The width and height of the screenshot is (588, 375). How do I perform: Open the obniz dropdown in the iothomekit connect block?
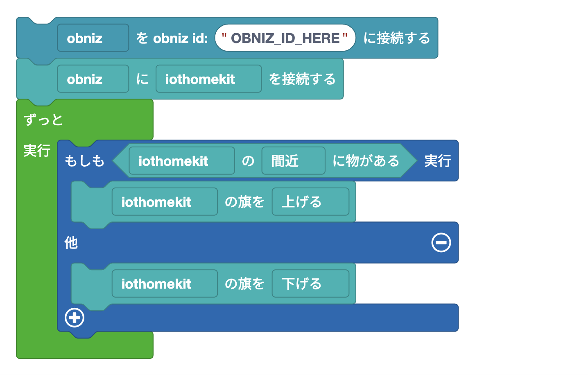93,79
